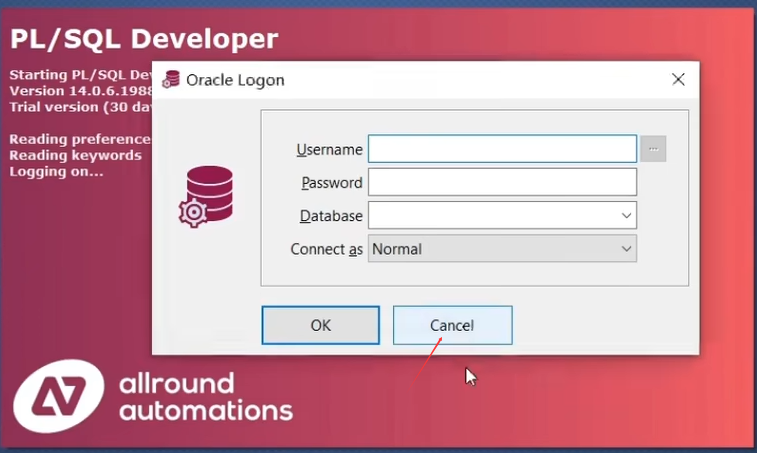The height and width of the screenshot is (453, 757).
Task: Click the Username input field
Action: pyautogui.click(x=502, y=149)
